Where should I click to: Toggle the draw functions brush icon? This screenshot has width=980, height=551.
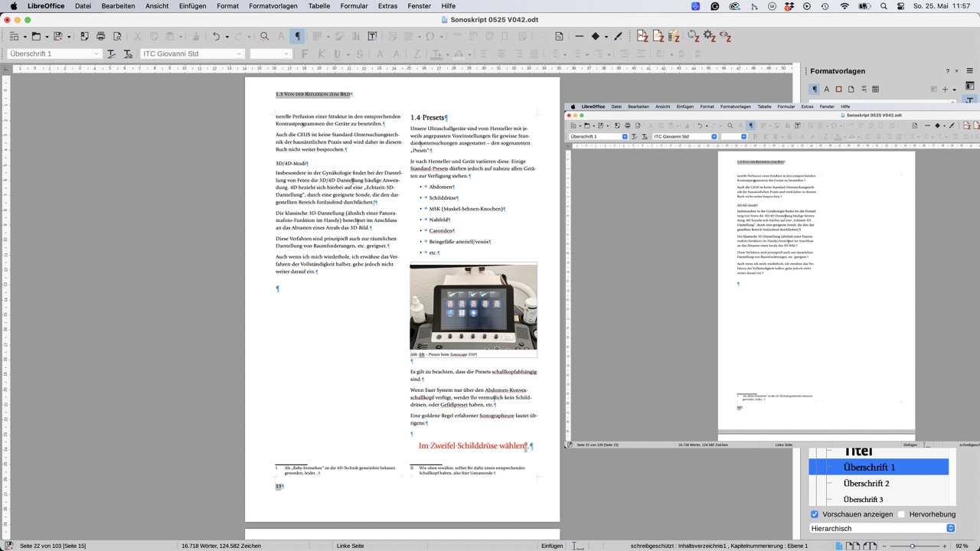pyautogui.click(x=619, y=36)
